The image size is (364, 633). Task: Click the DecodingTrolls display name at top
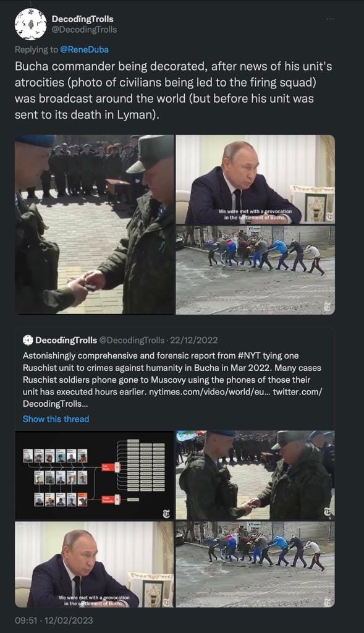[82, 19]
